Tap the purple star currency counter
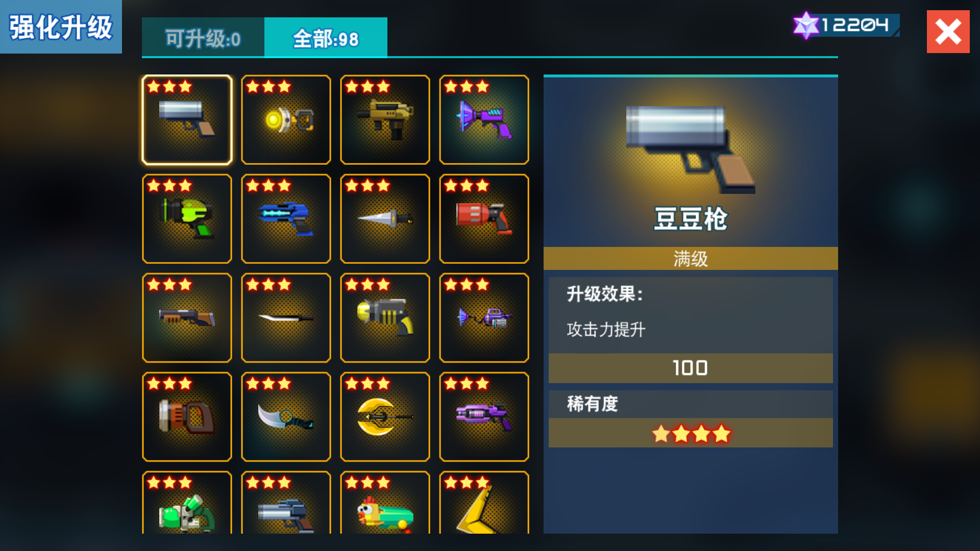This screenshot has width=980, height=551. point(846,25)
